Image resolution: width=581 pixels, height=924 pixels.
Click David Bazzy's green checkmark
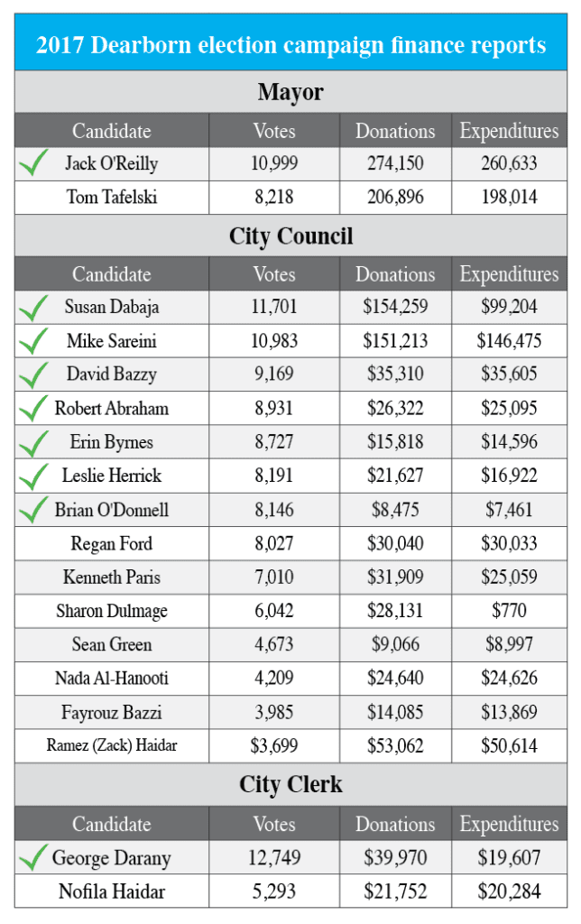pos(33,374)
